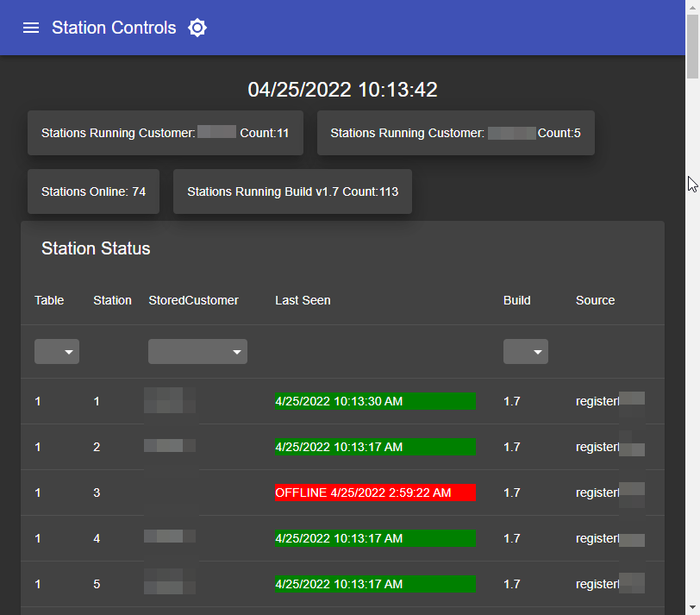Click the Customer Count:5 card
The height and width of the screenshot is (615, 700).
pyautogui.click(x=455, y=133)
